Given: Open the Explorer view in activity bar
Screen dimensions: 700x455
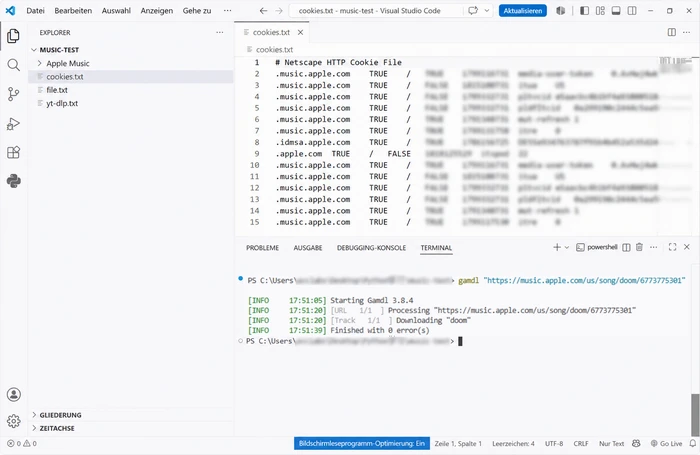Looking at the screenshot, I should [13, 36].
